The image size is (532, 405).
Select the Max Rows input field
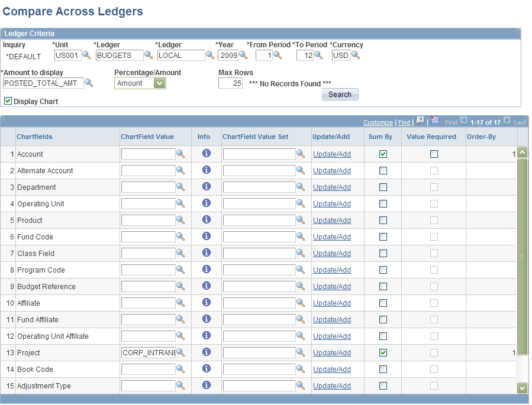click(230, 83)
